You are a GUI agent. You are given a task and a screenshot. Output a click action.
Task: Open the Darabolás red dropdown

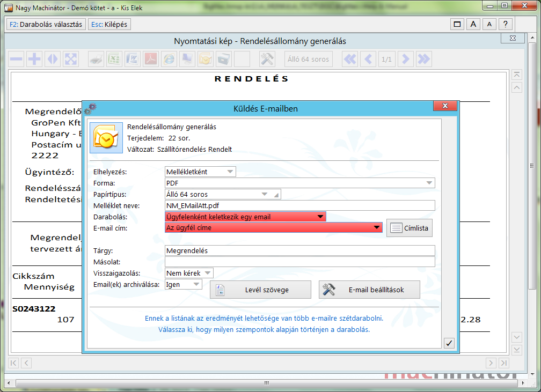[x=245, y=217]
